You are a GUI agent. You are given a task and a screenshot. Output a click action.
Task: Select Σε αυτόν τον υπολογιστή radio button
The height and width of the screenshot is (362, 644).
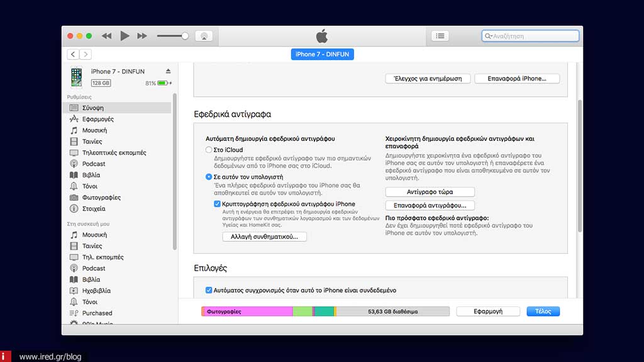tap(209, 177)
